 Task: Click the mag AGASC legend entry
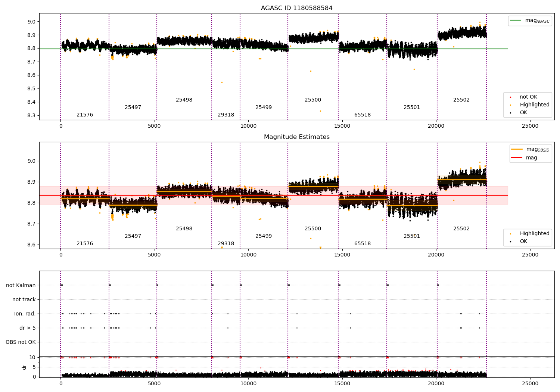[x=530, y=21]
